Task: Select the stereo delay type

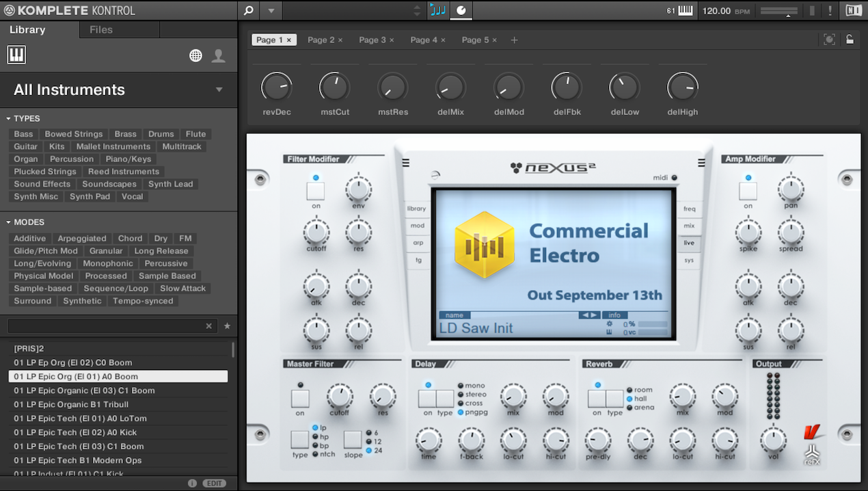Action: (x=472, y=395)
